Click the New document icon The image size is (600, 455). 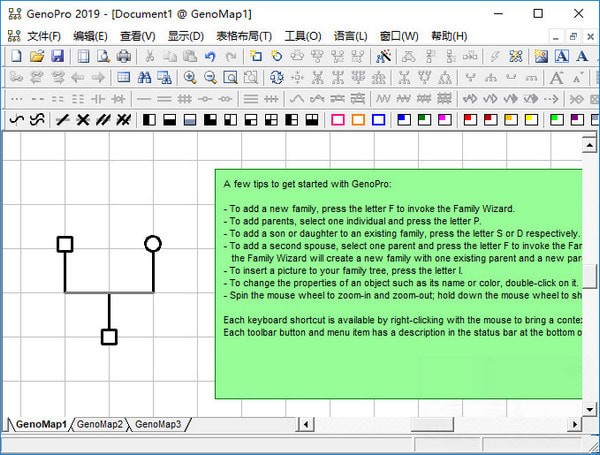(16, 57)
